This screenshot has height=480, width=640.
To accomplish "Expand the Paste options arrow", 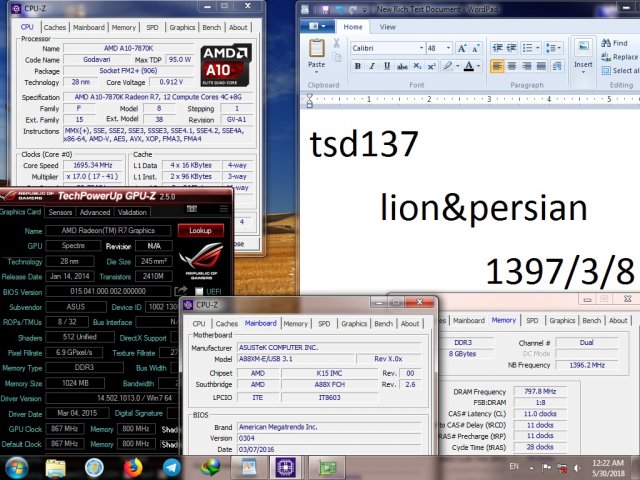I will coord(316,72).
